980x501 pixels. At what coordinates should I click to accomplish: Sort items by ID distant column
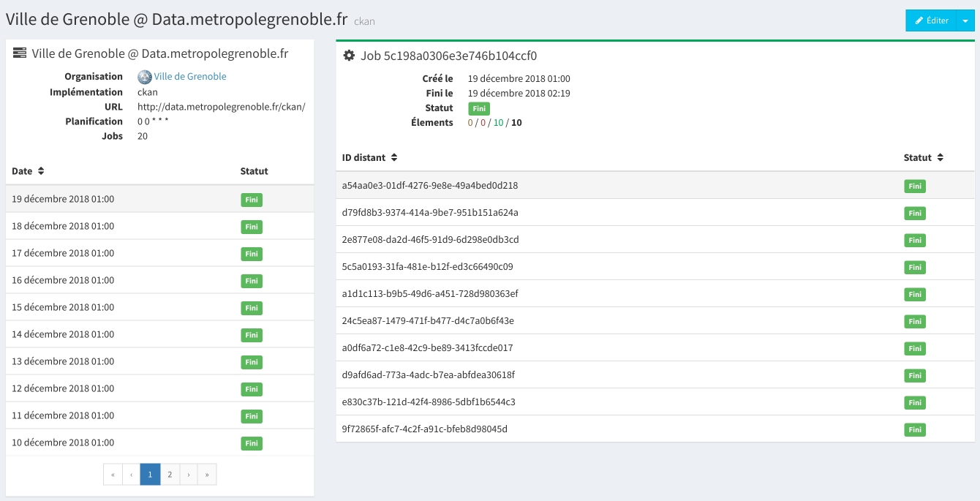(369, 158)
